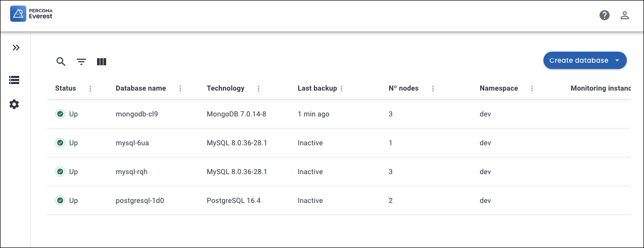The width and height of the screenshot is (644, 248).
Task: Open Last backup column menu dots
Action: point(342,89)
